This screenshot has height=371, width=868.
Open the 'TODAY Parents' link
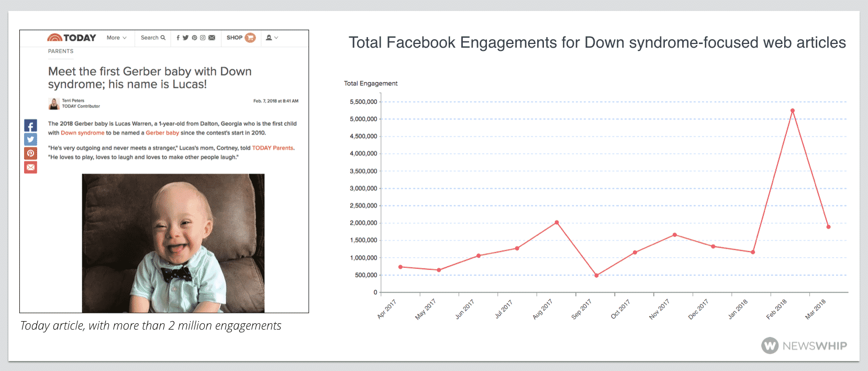(x=272, y=148)
